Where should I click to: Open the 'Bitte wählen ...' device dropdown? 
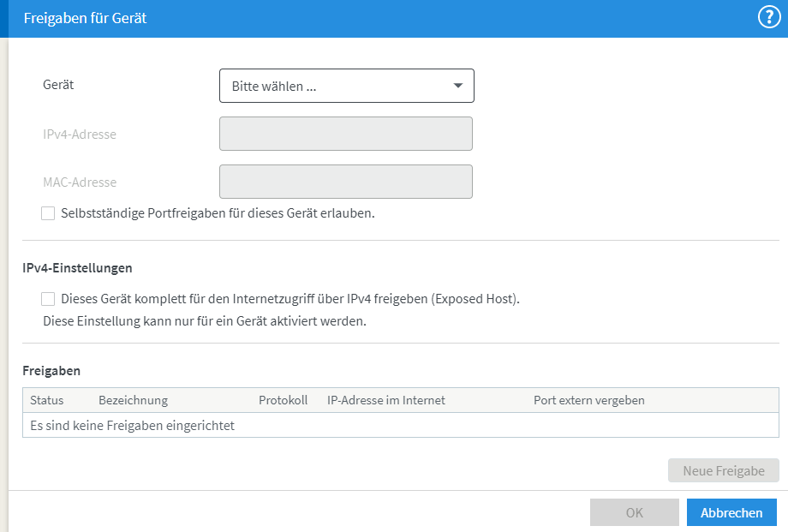[x=347, y=86]
